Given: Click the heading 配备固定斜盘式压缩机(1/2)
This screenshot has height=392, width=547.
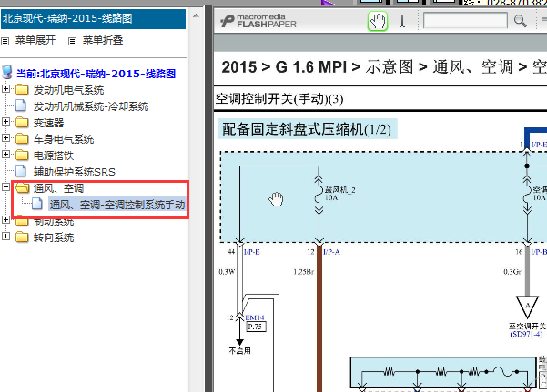Looking at the screenshot, I should [307, 129].
